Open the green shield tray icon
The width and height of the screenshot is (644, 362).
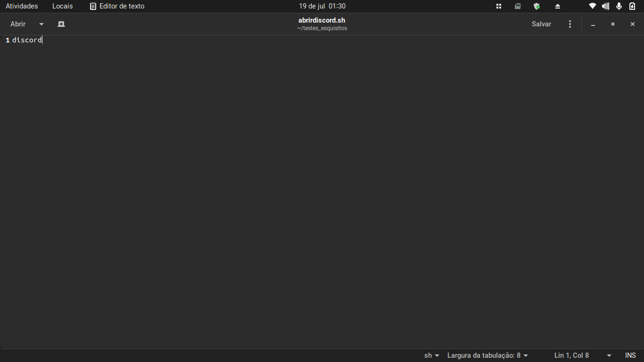pos(537,6)
